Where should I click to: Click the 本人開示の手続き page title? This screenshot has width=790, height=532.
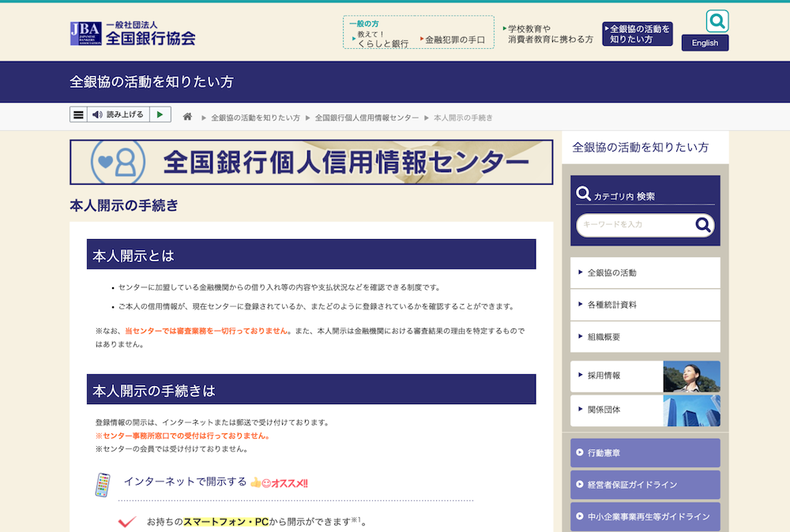[124, 205]
